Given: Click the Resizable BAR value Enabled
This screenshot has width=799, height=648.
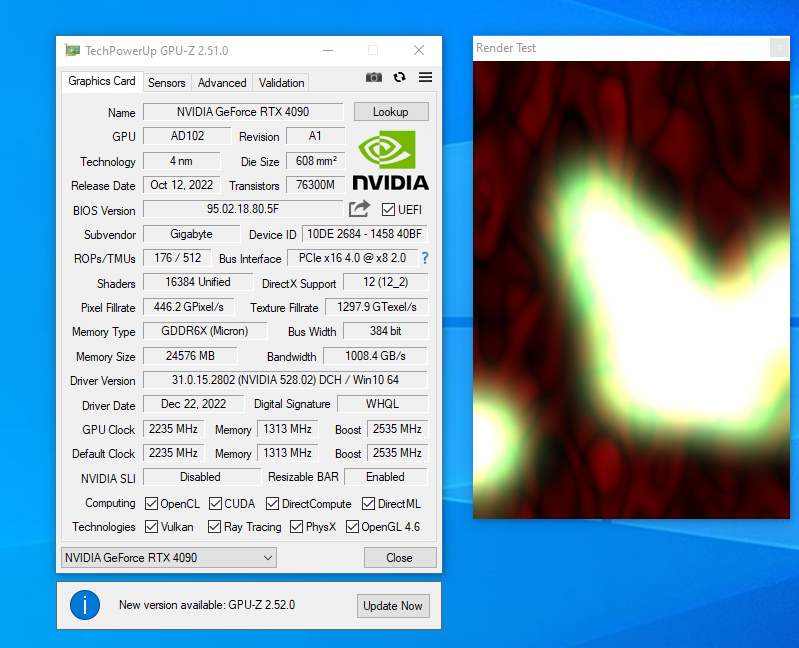Looking at the screenshot, I should point(386,477).
